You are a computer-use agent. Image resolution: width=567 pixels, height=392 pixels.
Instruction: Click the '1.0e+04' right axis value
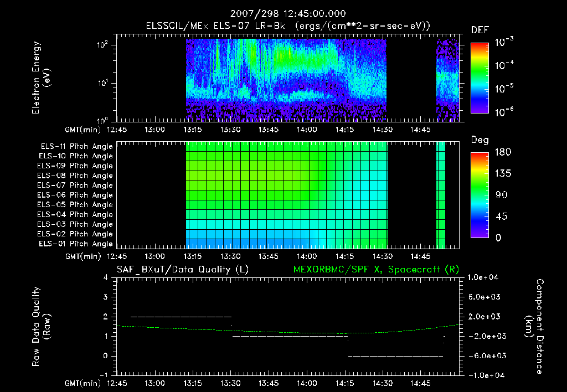(483, 277)
